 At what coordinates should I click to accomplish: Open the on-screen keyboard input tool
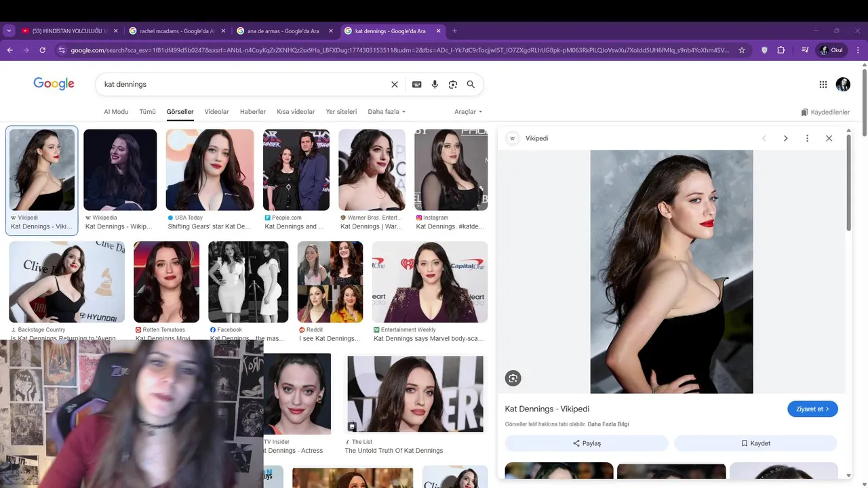(x=417, y=85)
